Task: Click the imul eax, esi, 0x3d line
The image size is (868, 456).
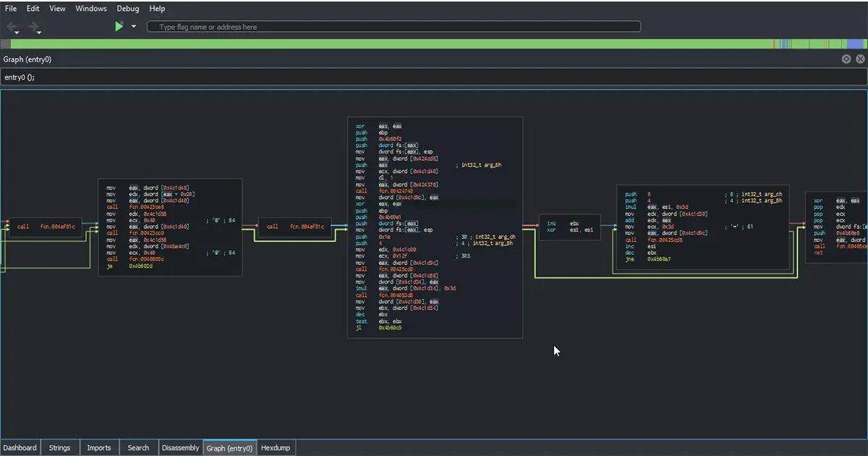Action: [x=656, y=207]
